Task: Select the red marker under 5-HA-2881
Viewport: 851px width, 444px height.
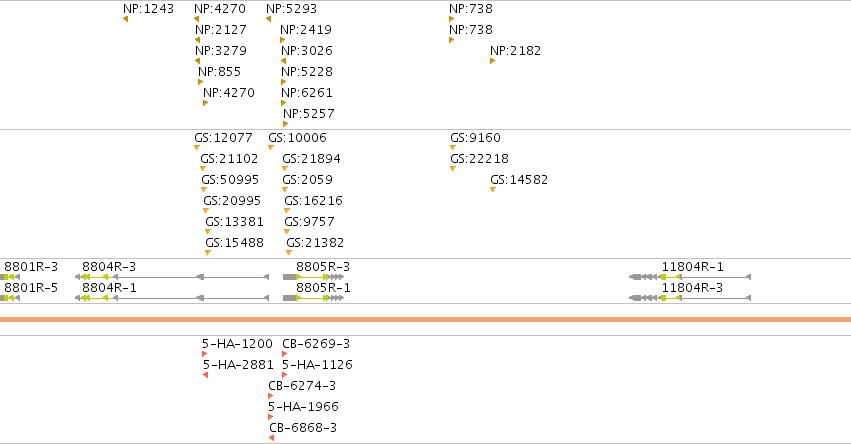Action: click(205, 375)
